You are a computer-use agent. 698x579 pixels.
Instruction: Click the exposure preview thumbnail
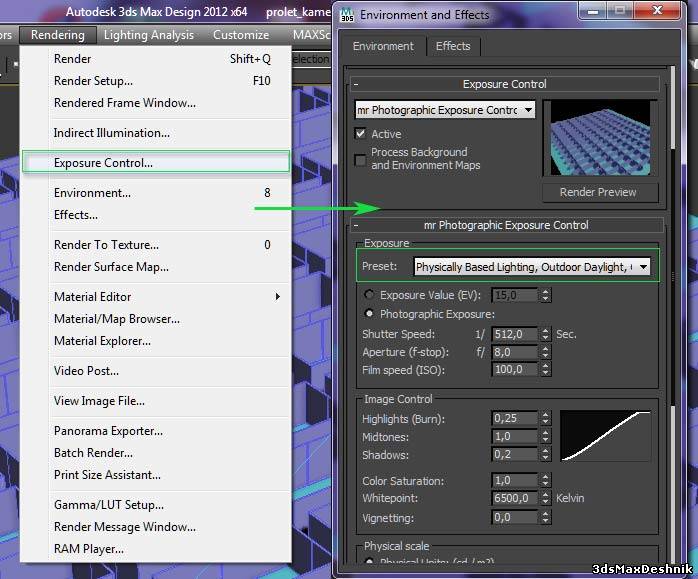(600, 138)
